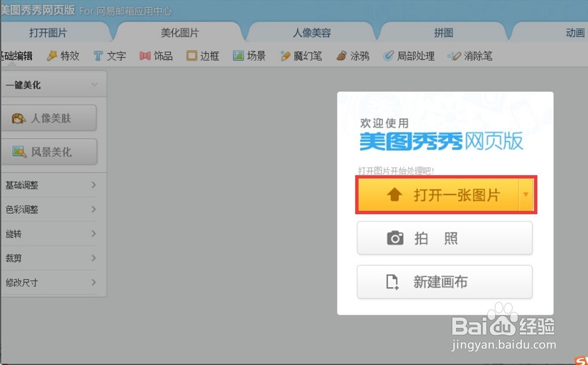The image size is (588, 365).
Task: Collapse the 一键美化 panel chevron
Action: point(95,85)
